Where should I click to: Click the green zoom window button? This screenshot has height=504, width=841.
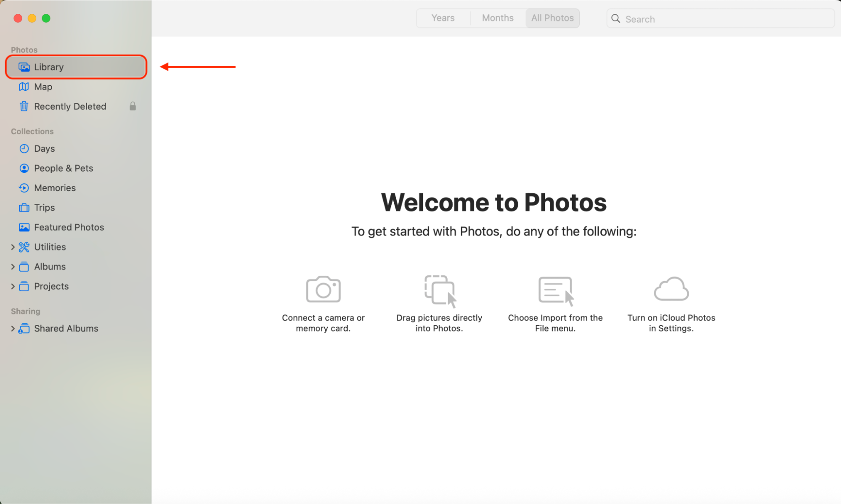46,18
